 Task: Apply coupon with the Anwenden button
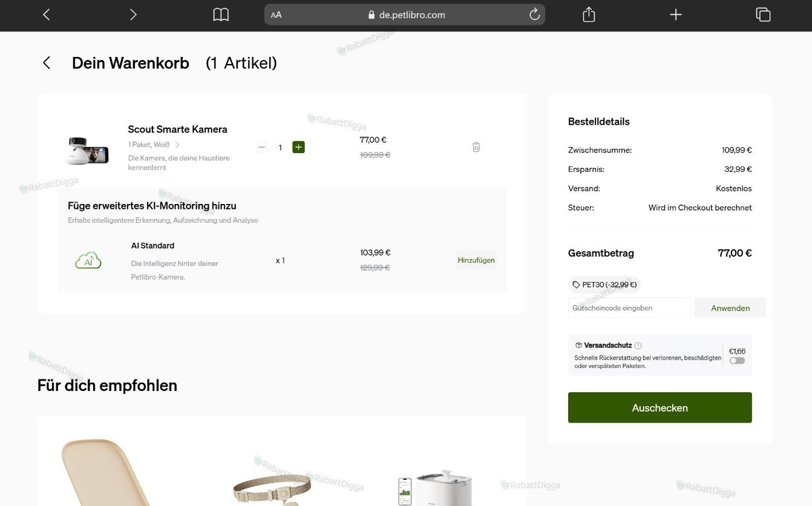pos(730,307)
